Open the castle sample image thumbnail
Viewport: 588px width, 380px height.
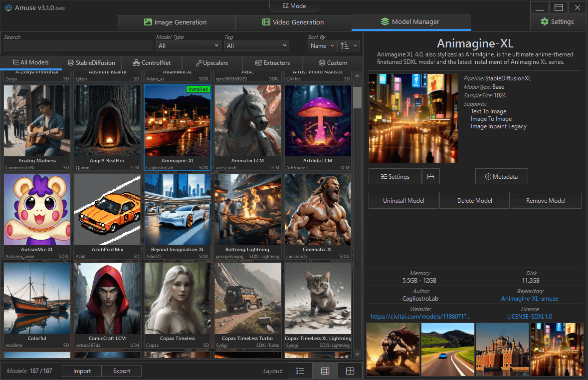[502, 350]
